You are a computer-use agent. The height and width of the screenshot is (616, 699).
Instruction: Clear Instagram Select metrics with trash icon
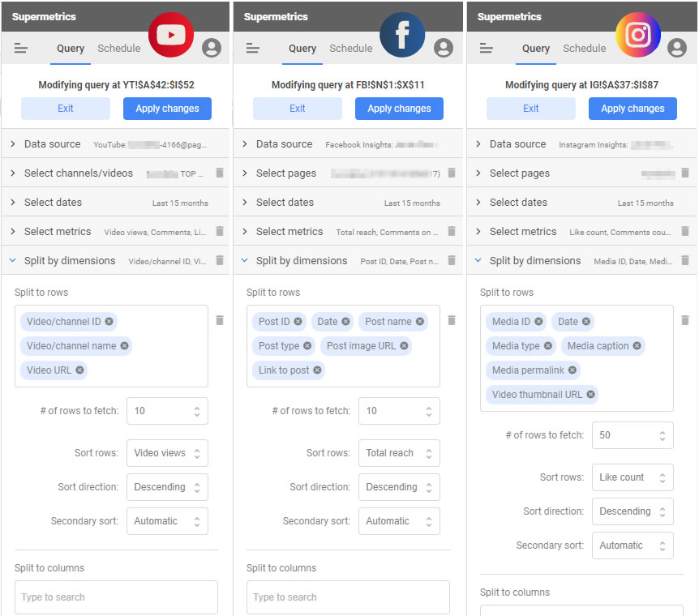685,231
